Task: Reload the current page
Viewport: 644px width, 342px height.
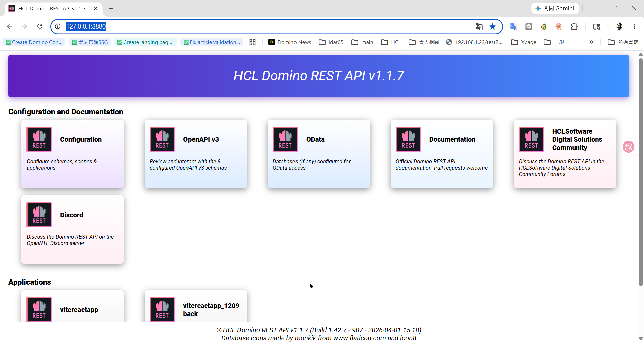Action: tap(40, 26)
